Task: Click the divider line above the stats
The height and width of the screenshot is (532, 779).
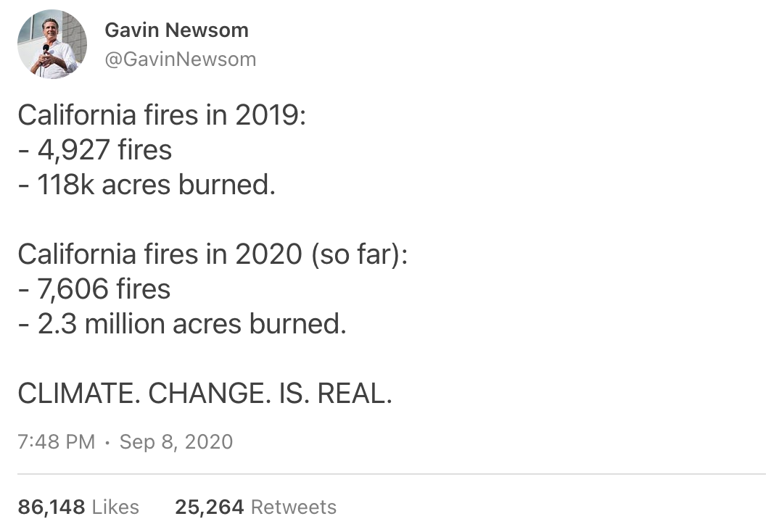Action: [x=392, y=474]
